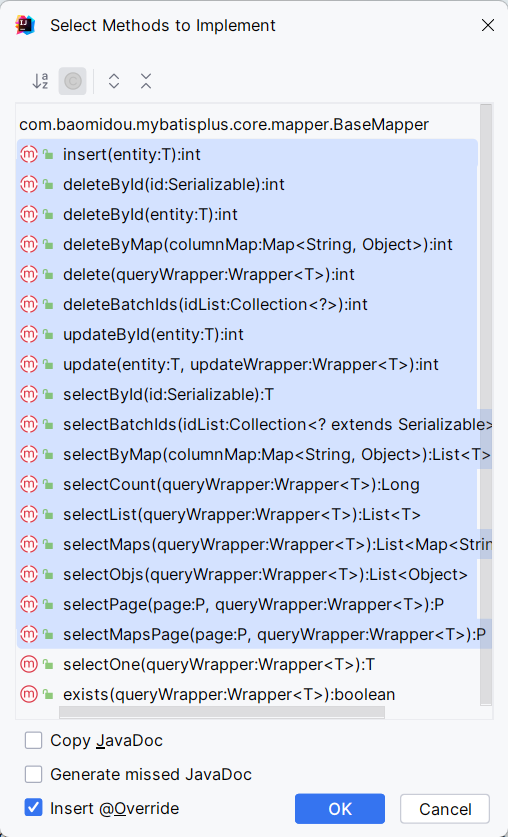508x837 pixels.
Task: Click the method icon beside updateById
Action: pos(29,334)
